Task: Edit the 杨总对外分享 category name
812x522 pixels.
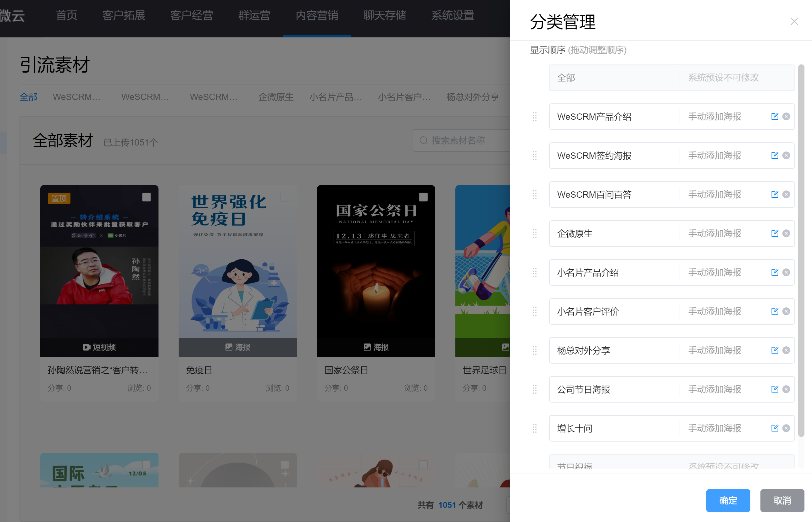Action: coord(774,350)
